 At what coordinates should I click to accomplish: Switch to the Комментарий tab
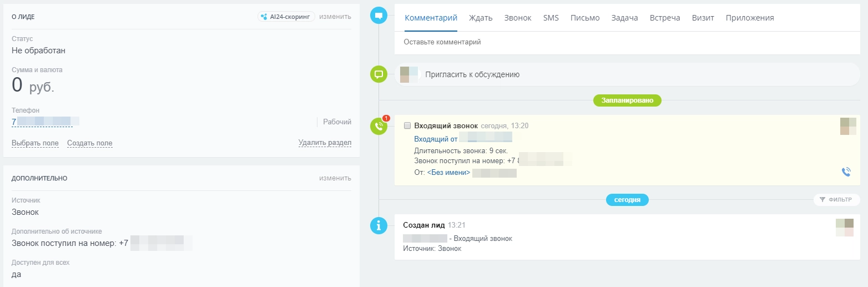431,18
